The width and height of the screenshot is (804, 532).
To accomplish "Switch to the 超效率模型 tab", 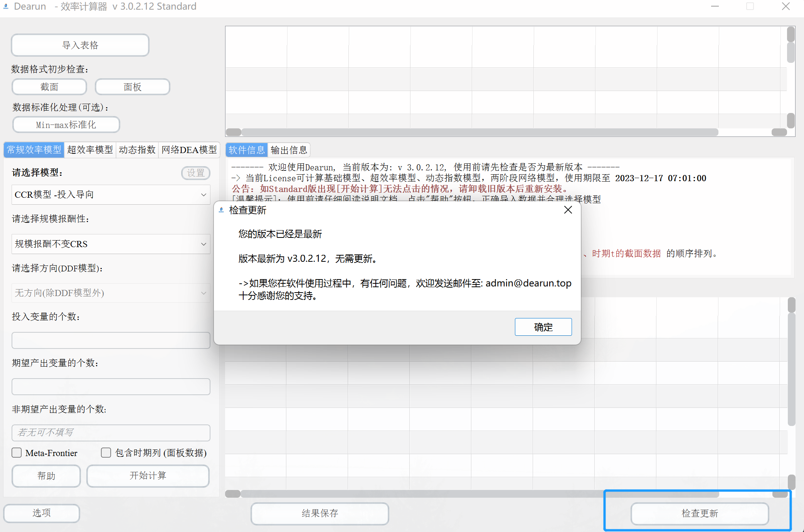I will tap(90, 150).
